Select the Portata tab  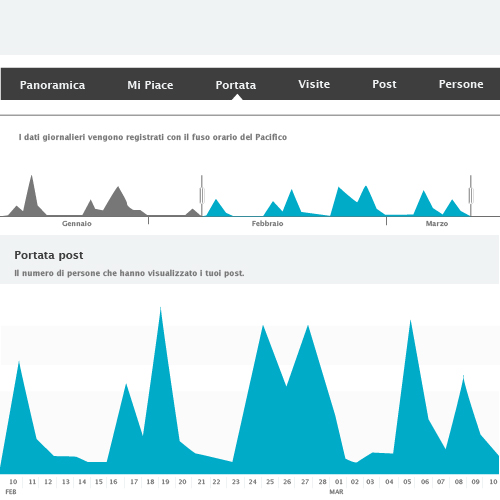(x=236, y=85)
